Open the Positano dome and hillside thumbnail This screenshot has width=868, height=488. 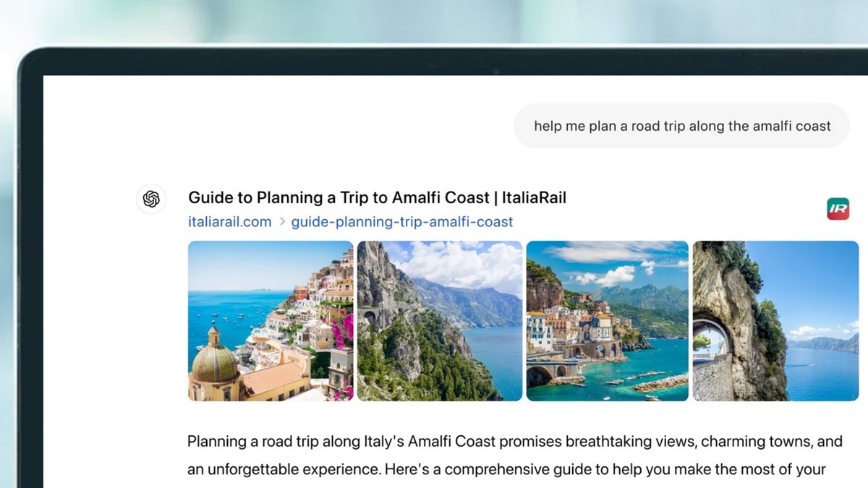271,321
